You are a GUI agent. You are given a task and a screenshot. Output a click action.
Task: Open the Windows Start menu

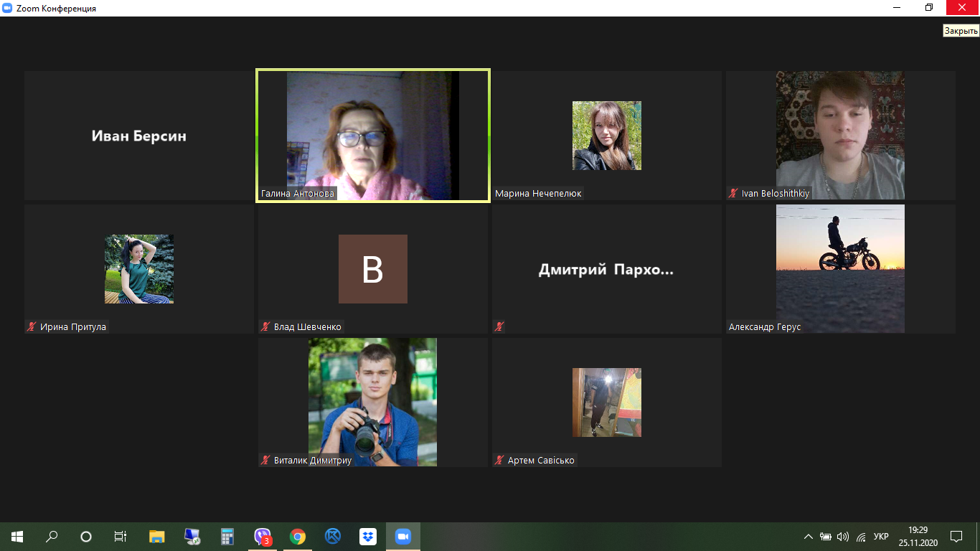point(17,537)
